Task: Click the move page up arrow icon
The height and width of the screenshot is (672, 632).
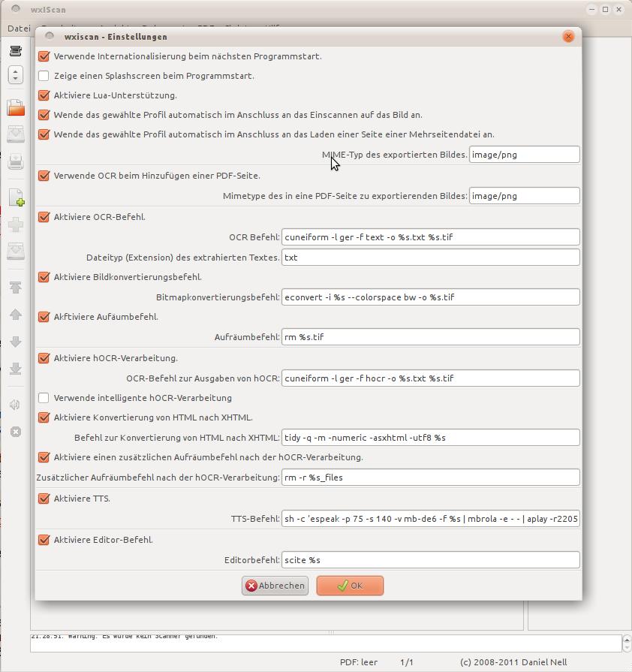Action: pyautogui.click(x=16, y=315)
